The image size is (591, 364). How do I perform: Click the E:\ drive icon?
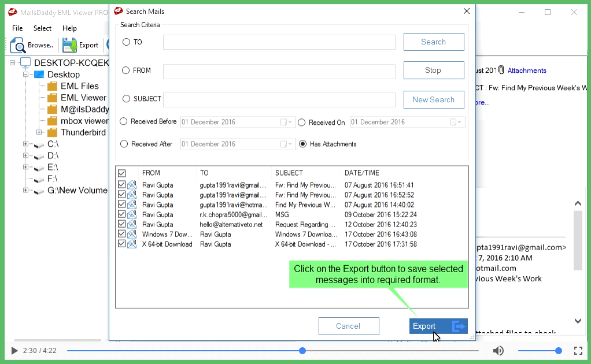click(39, 169)
